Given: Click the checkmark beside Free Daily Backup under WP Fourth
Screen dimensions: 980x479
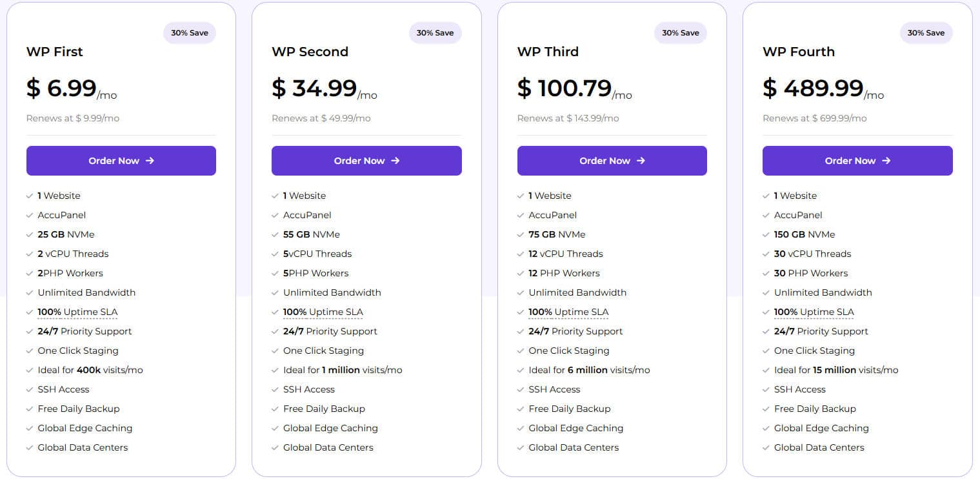Looking at the screenshot, I should coord(766,409).
